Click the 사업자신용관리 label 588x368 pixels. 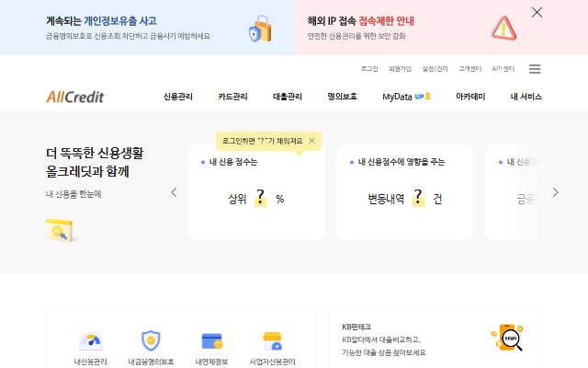(272, 362)
